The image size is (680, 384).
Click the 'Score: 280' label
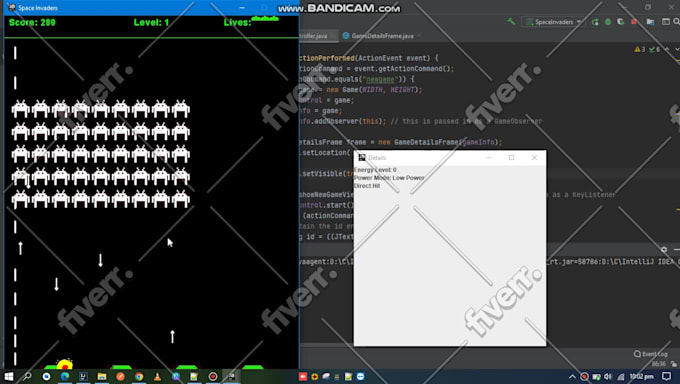[x=32, y=23]
